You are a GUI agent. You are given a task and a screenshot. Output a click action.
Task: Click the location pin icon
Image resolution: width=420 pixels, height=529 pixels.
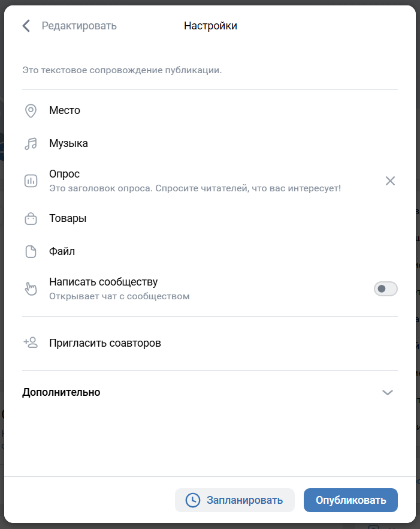31,110
